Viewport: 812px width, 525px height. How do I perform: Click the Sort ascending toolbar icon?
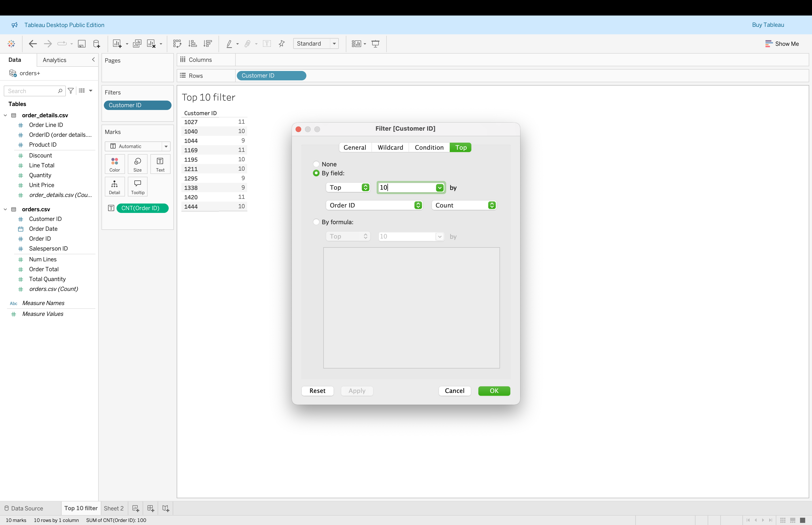point(192,44)
